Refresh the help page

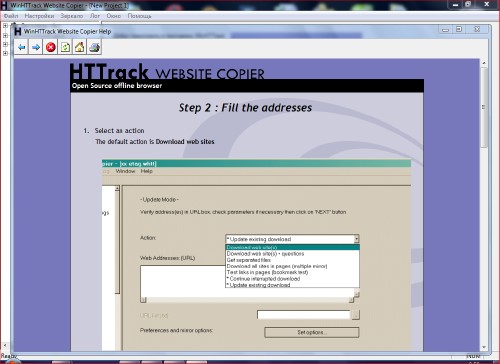click(x=65, y=47)
